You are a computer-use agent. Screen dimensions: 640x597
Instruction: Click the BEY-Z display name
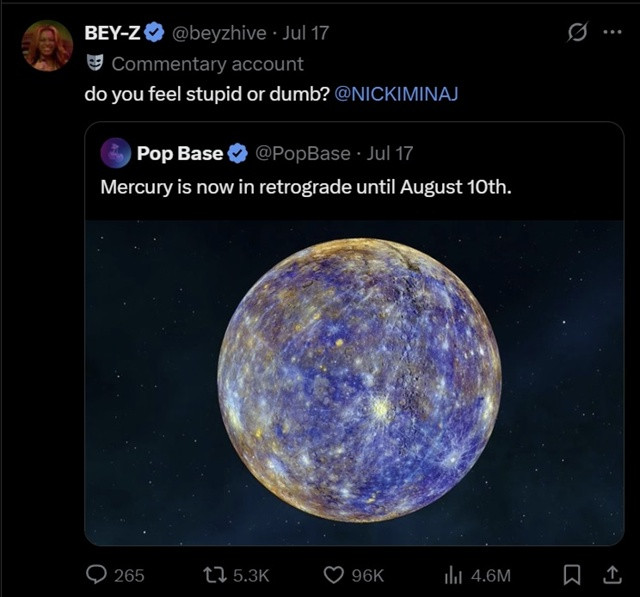click(113, 33)
